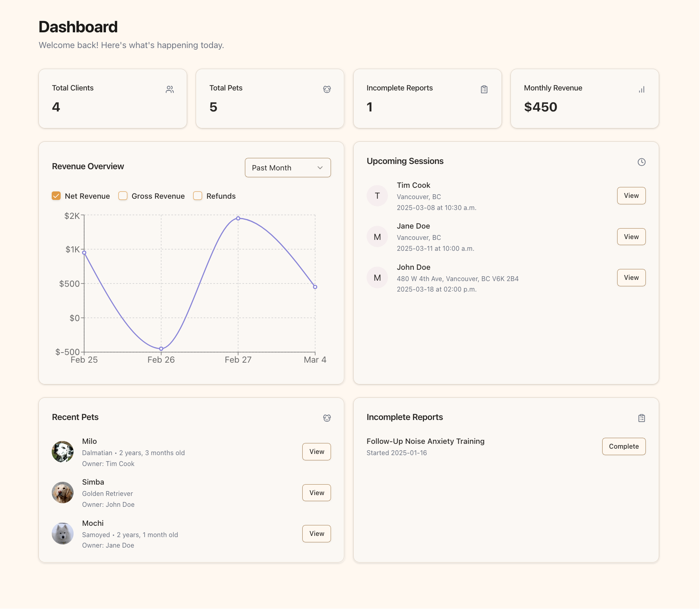The height and width of the screenshot is (609, 700).
Task: Click John Doe's avatar circle
Action: pos(377,277)
